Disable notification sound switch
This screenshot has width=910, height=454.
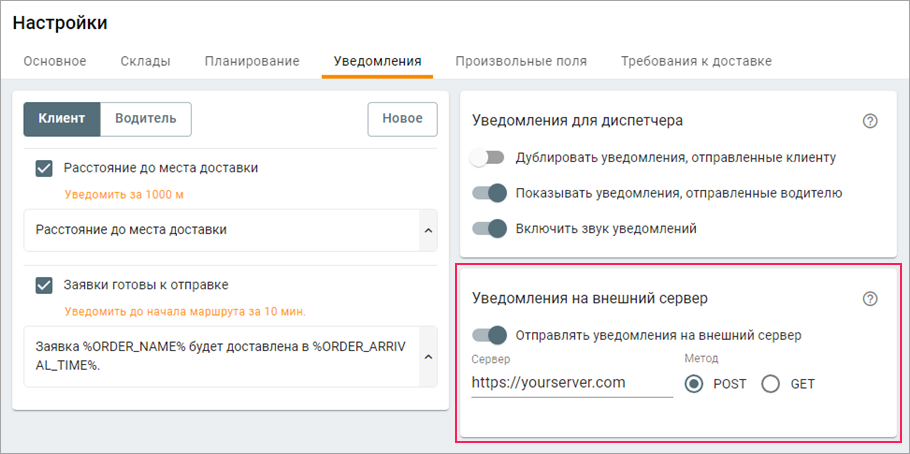[489, 228]
